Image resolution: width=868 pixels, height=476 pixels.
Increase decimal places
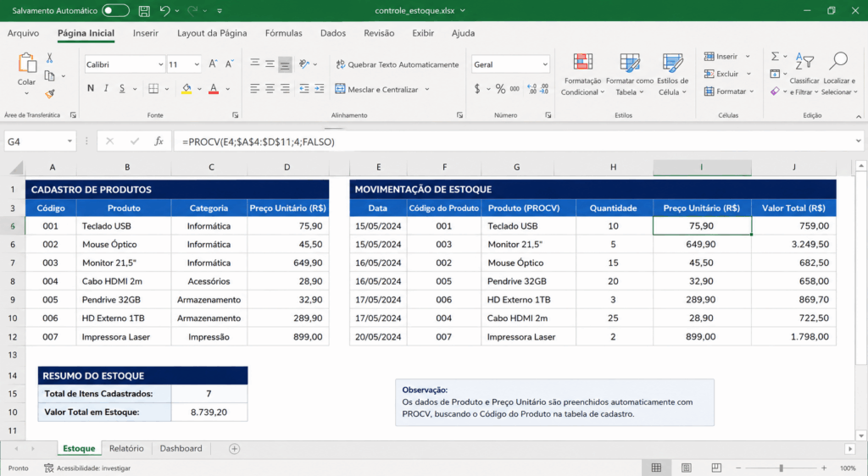(532, 88)
